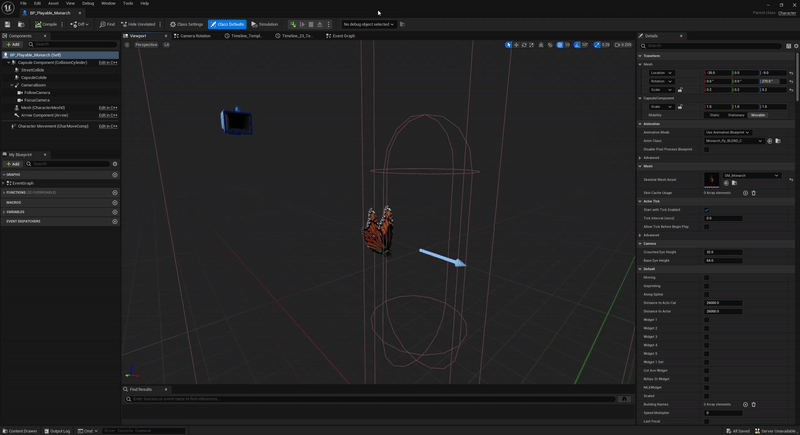
Task: Enable the Widget 1 checkbox
Action: [x=707, y=320]
